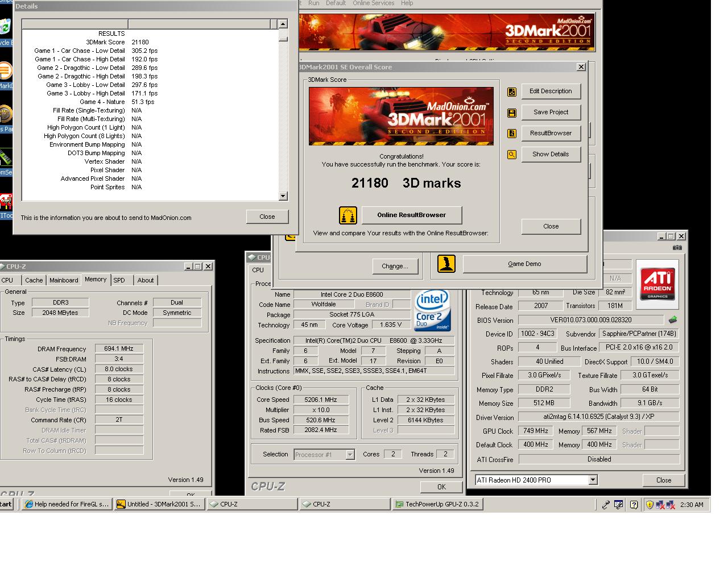This screenshot has width=728, height=582.
Task: Click the ResultBrowser icon beside its button
Action: pos(512,134)
